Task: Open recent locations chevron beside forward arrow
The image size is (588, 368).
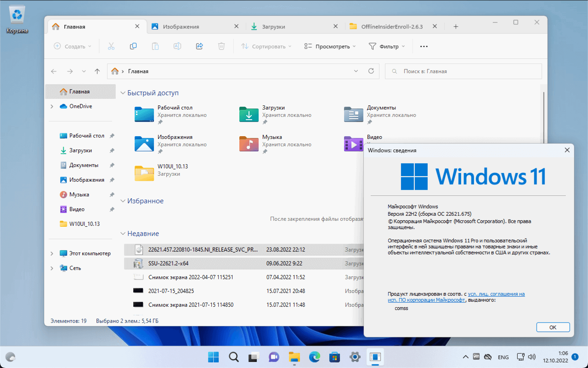Action: [x=84, y=71]
